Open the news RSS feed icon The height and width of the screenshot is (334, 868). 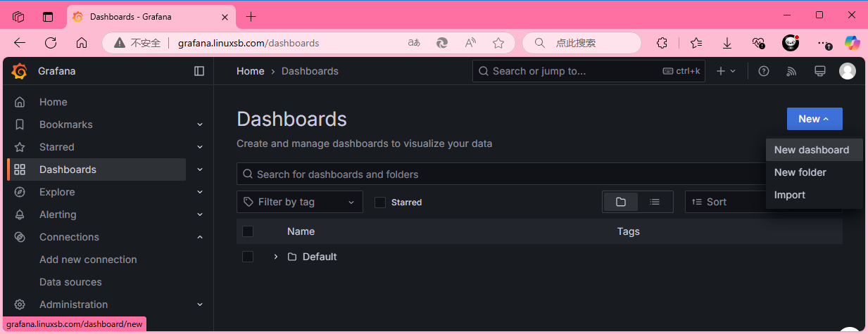pyautogui.click(x=791, y=71)
